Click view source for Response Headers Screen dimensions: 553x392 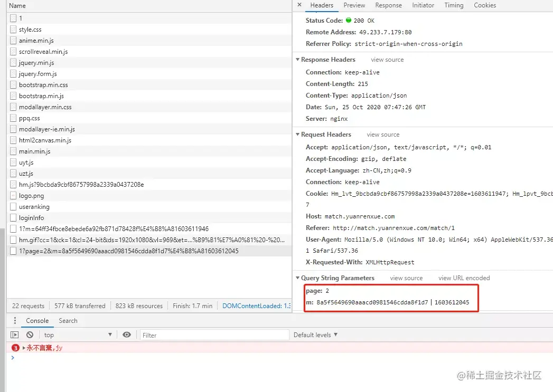pyautogui.click(x=387, y=60)
